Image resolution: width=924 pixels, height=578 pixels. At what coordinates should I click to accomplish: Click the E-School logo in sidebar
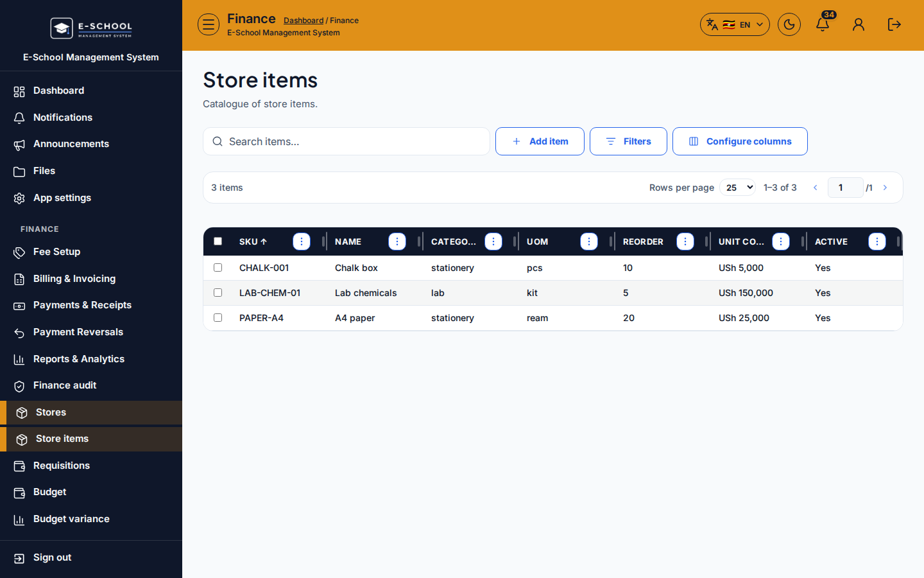click(91, 28)
